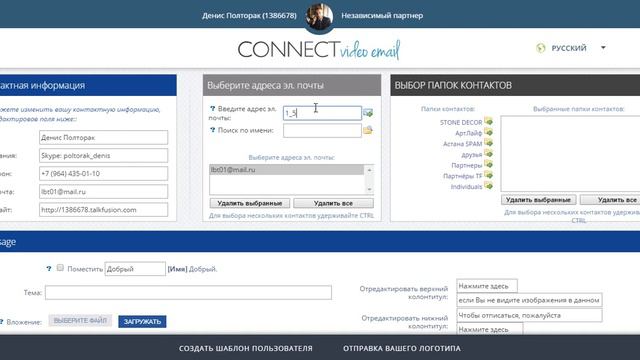
Task: Click АртЛайф folder name
Action: [x=469, y=133]
